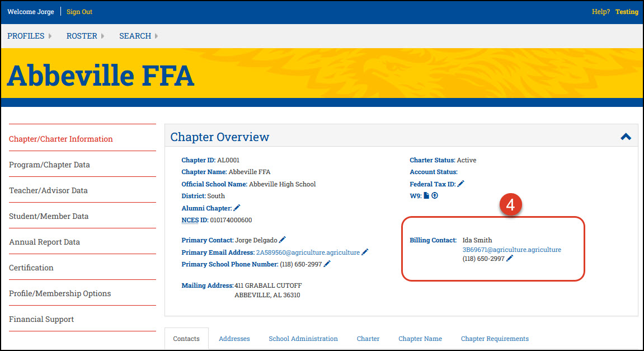
Task: Edit the Primary Email Address
Action: click(365, 252)
